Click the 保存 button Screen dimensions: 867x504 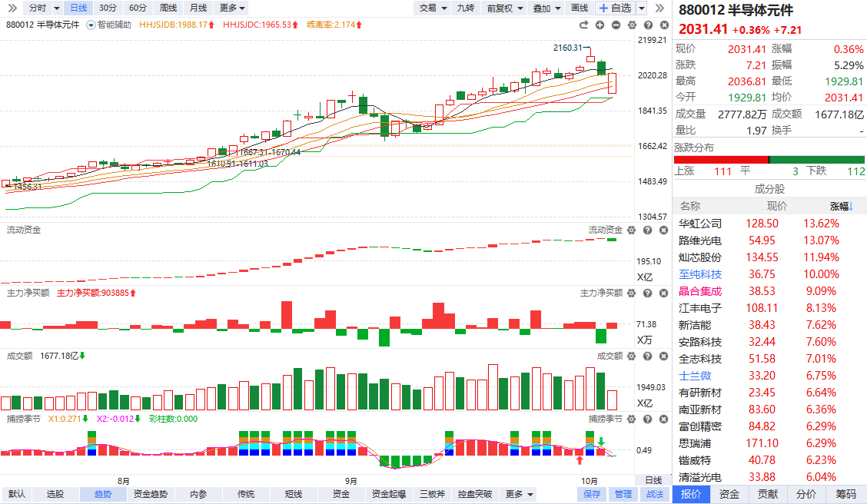tap(592, 494)
